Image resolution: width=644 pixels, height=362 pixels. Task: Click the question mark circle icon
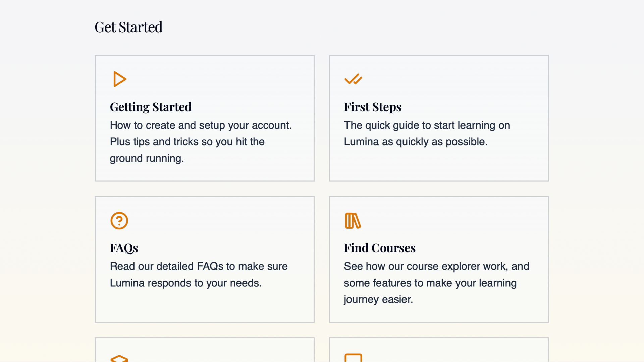(x=119, y=221)
